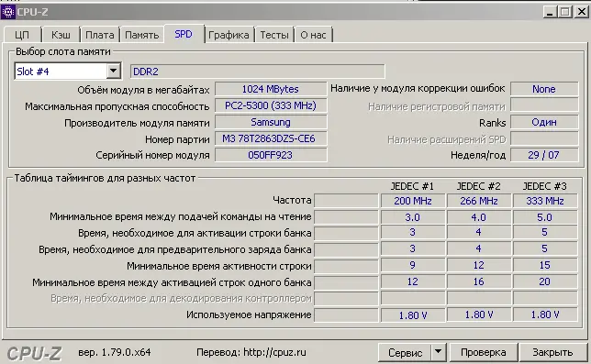Click the JEDEC #1 voltage 1.80 V

pyautogui.click(x=413, y=315)
